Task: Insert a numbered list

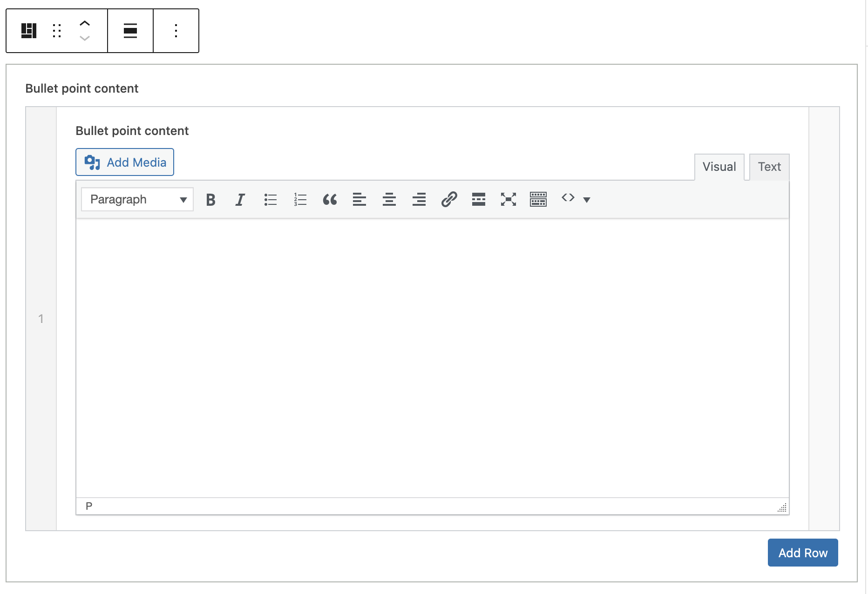Action: [300, 200]
